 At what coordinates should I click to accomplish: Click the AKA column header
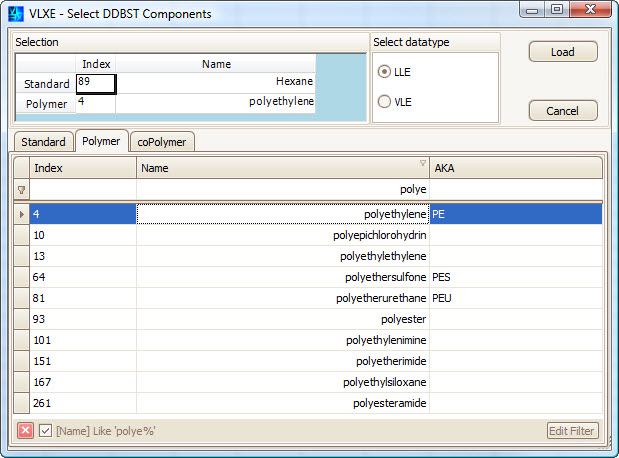click(x=515, y=168)
